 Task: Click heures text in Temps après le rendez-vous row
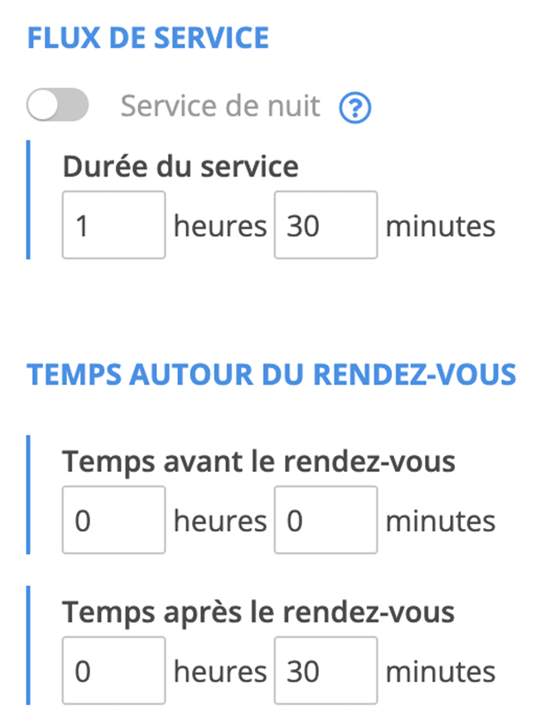pos(220,672)
